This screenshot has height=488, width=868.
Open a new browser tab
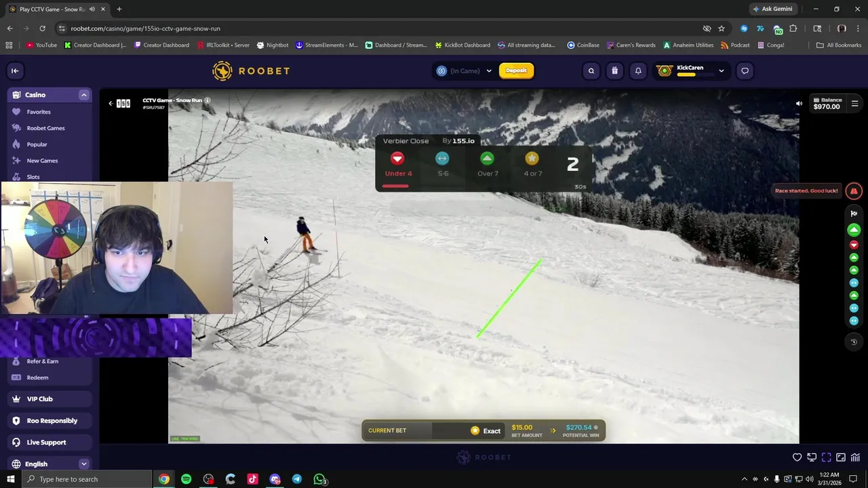point(119,9)
